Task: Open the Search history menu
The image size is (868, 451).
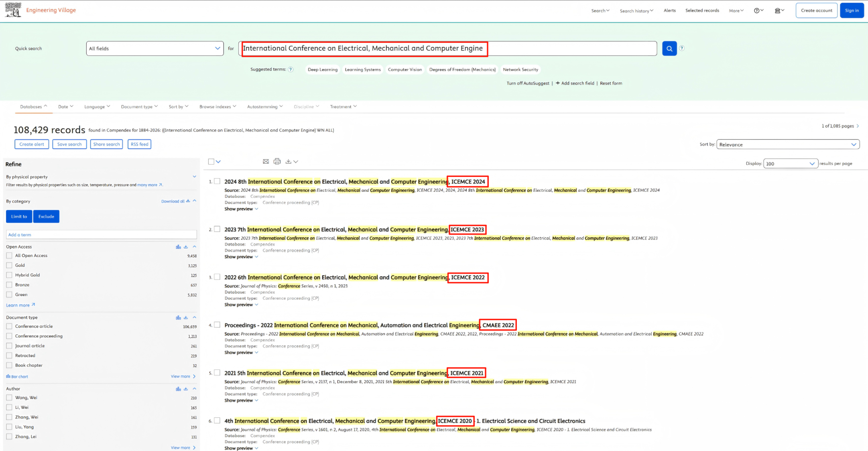Action: tap(636, 11)
